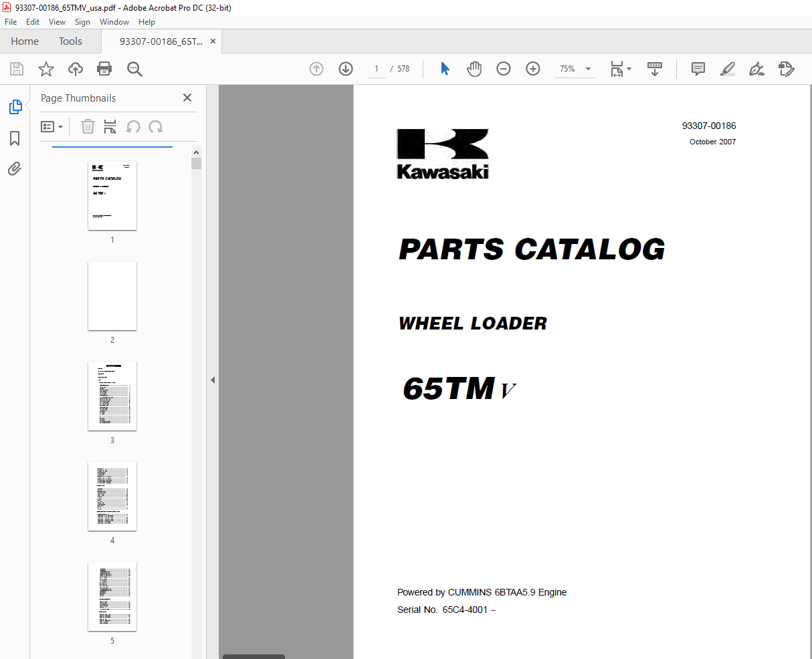This screenshot has height=659, width=812.
Task: Open the fit page options icon
Action: [620, 69]
